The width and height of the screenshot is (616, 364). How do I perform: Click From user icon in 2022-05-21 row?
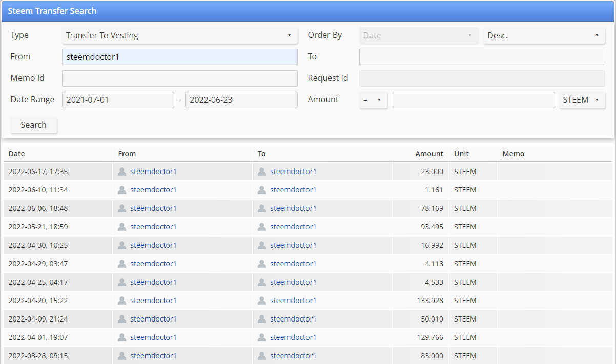(122, 227)
